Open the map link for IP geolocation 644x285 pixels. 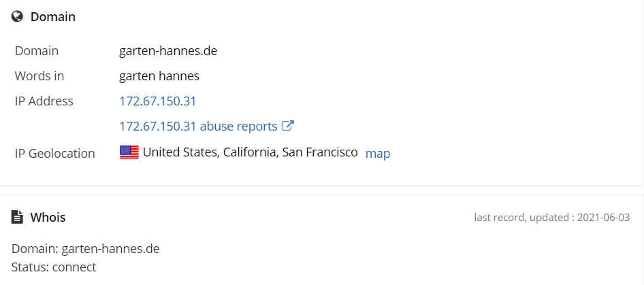click(378, 154)
